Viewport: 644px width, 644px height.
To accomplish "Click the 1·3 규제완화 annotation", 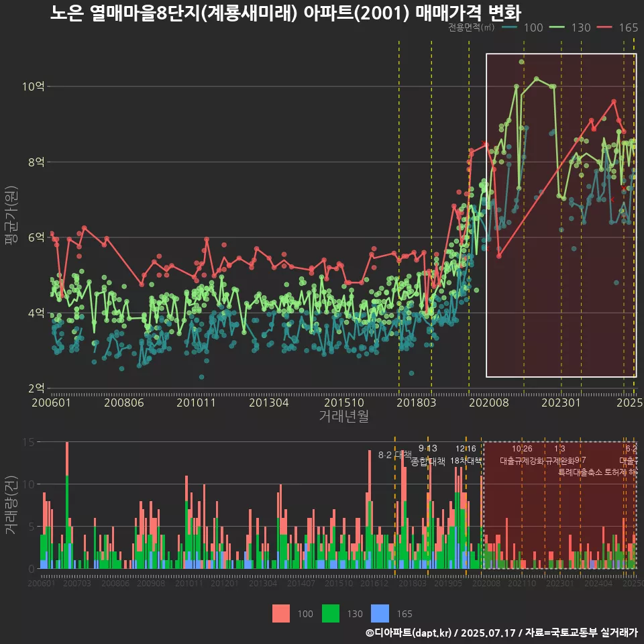I will [x=559, y=455].
